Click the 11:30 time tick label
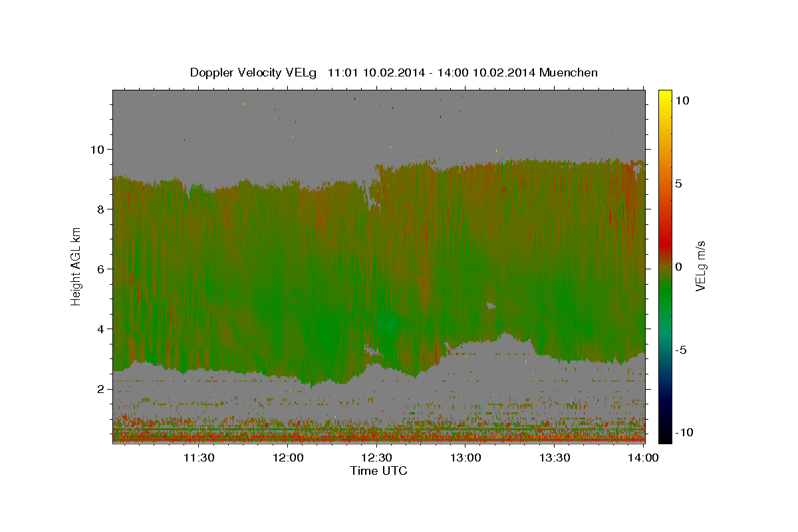This screenshot has width=798, height=532. click(199, 458)
